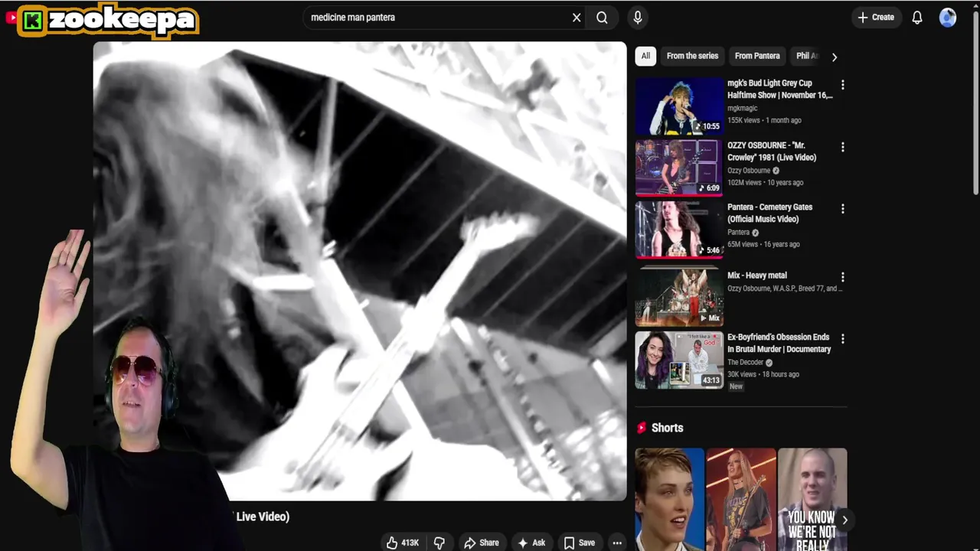This screenshot has height=551, width=980.
Task: Click the magnifying glass search button
Action: point(602,18)
